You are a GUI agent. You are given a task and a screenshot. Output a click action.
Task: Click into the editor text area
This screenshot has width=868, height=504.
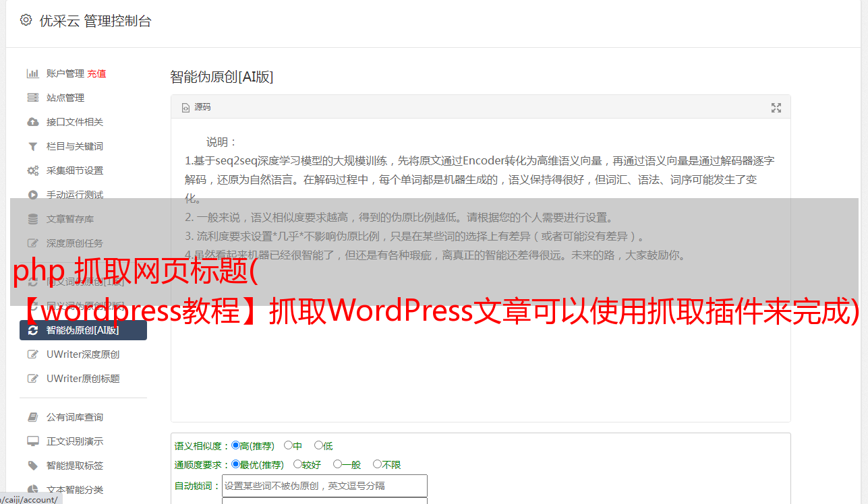(x=480, y=270)
